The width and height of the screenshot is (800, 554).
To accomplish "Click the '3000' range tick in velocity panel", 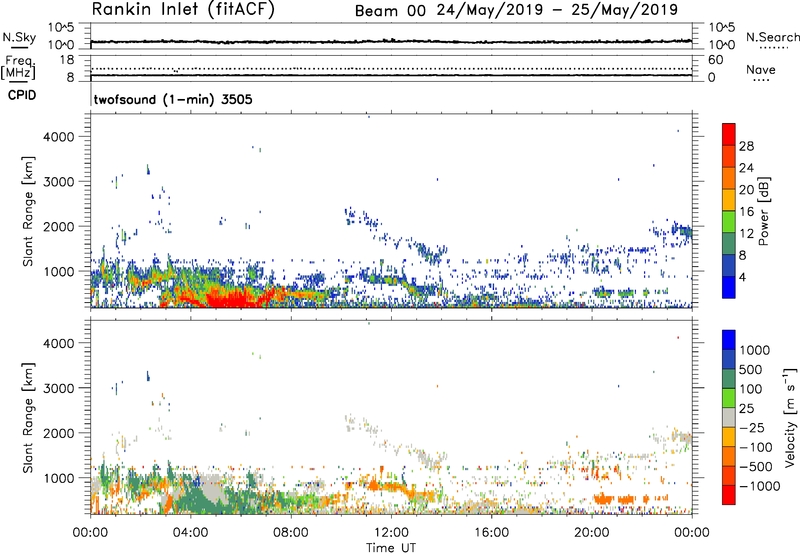I will tap(58, 388).
